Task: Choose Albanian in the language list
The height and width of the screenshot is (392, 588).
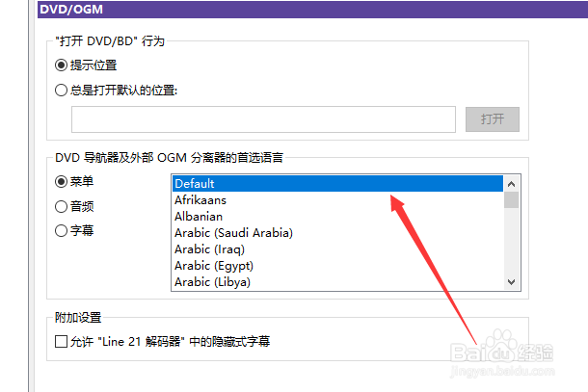Action: (337, 217)
